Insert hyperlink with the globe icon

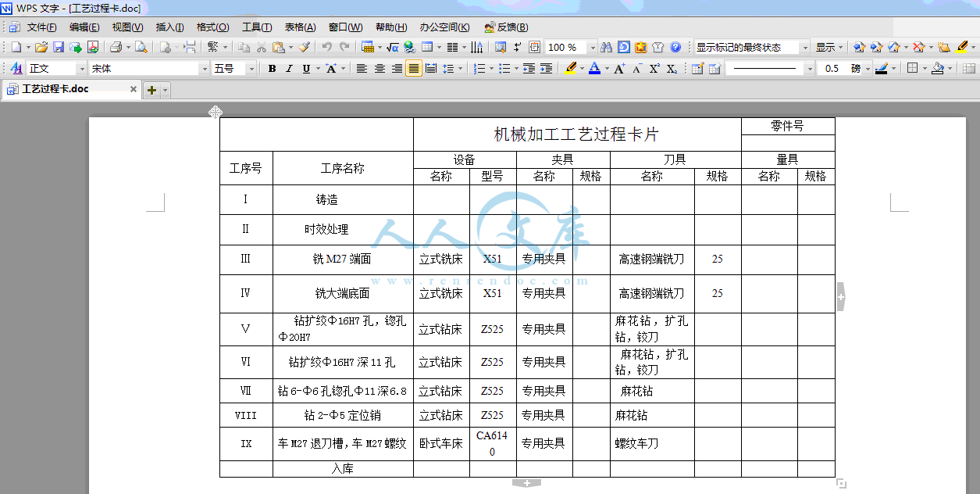click(409, 48)
